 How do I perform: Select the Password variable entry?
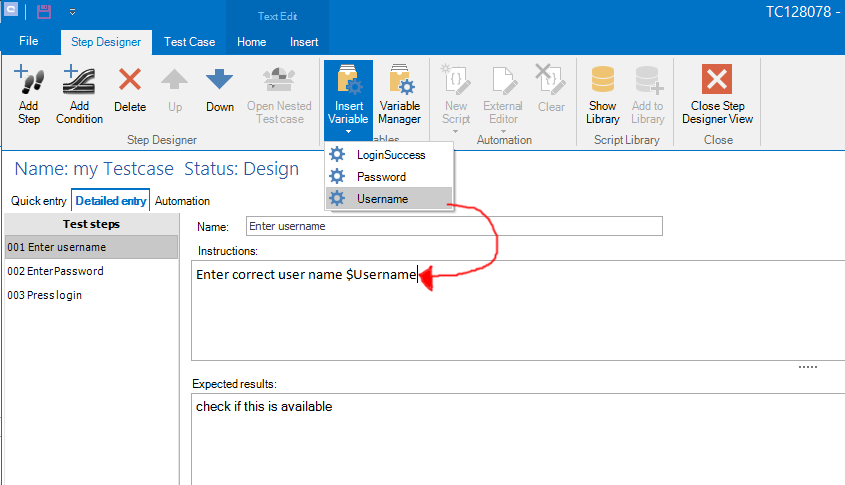381,177
